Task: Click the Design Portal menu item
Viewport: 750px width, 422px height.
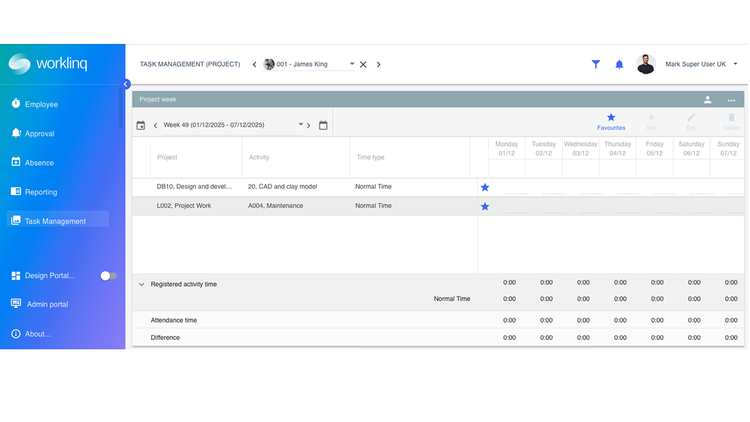Action: pyautogui.click(x=49, y=276)
